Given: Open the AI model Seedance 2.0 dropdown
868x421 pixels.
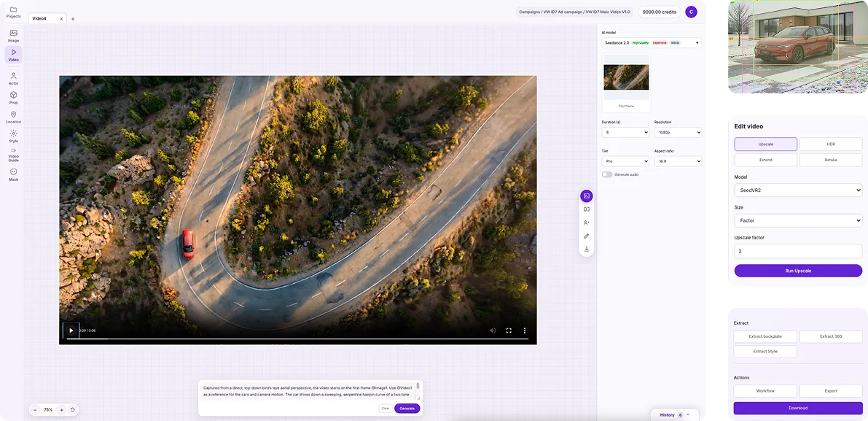Looking at the screenshot, I should point(652,42).
